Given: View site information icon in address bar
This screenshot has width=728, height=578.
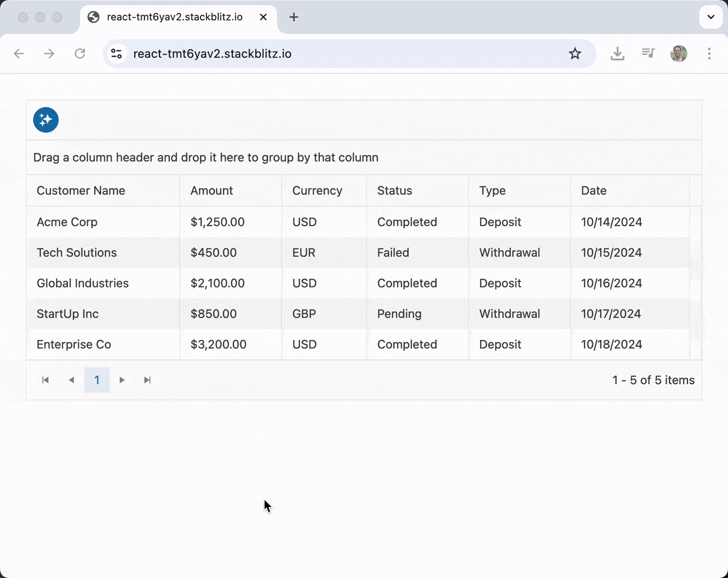Looking at the screenshot, I should [x=116, y=53].
